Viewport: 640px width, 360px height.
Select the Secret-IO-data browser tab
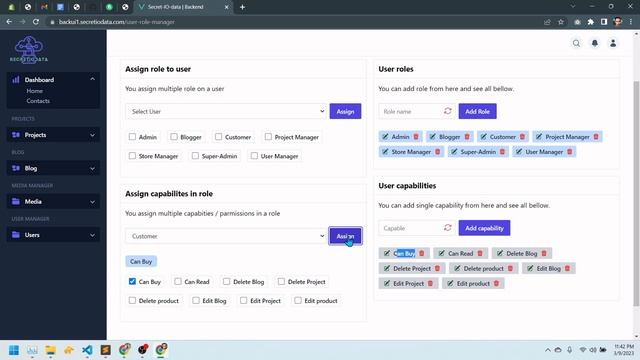tap(184, 7)
